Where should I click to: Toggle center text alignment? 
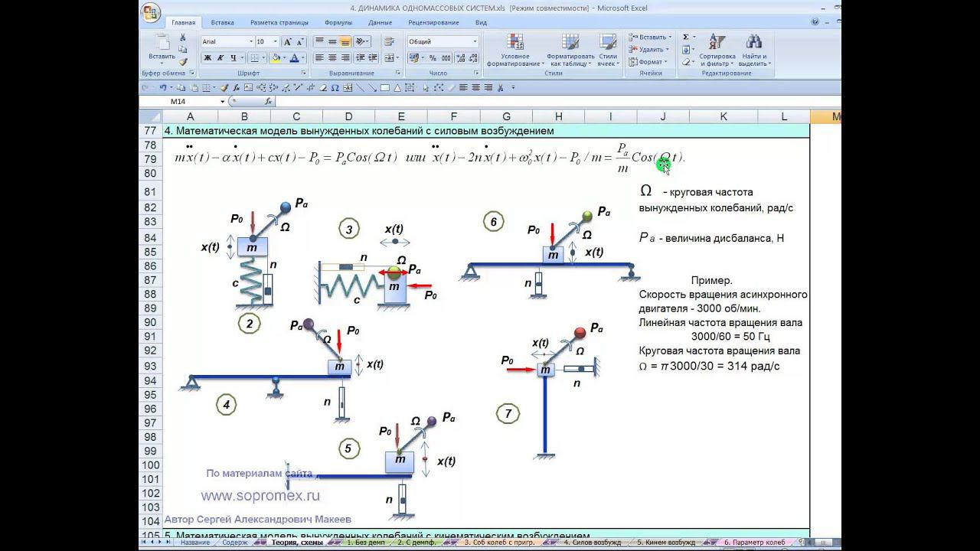tap(333, 57)
